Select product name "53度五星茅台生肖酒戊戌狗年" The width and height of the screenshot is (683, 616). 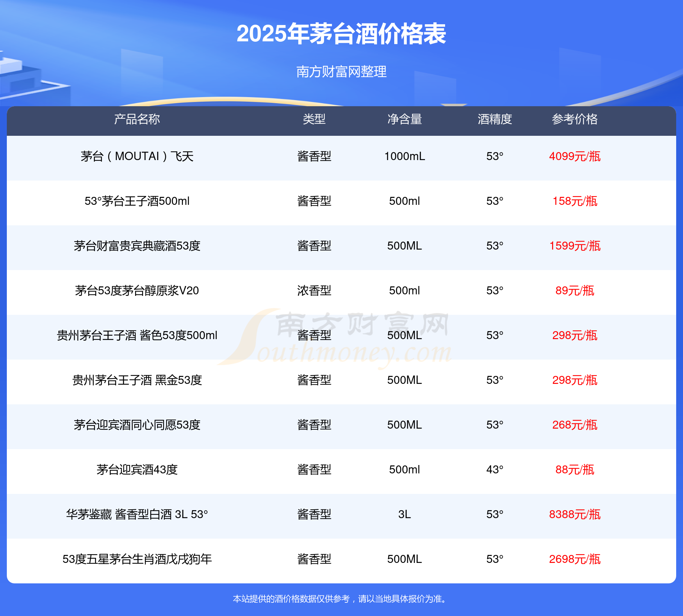tap(137, 559)
